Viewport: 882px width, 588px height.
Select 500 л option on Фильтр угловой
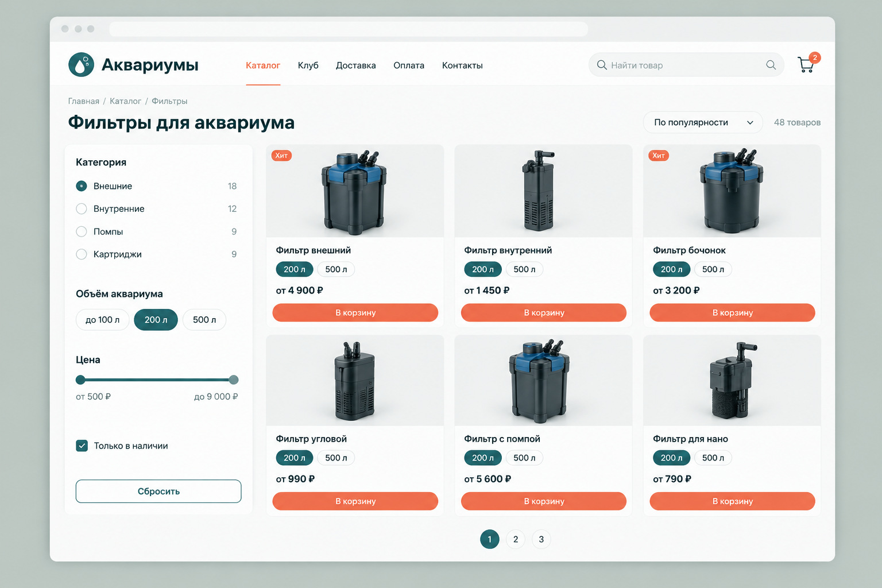point(336,458)
